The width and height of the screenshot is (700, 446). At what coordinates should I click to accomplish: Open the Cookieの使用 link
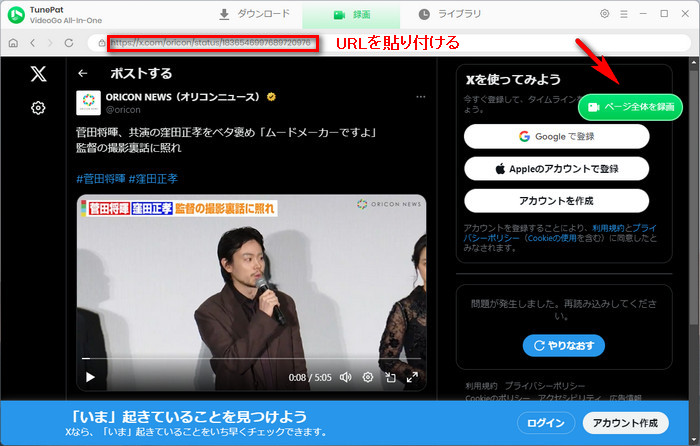552,238
